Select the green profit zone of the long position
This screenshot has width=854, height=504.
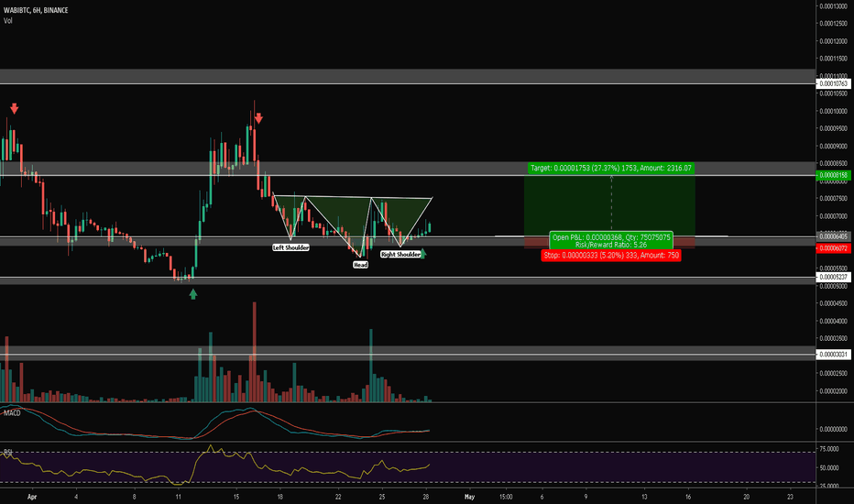click(x=609, y=204)
